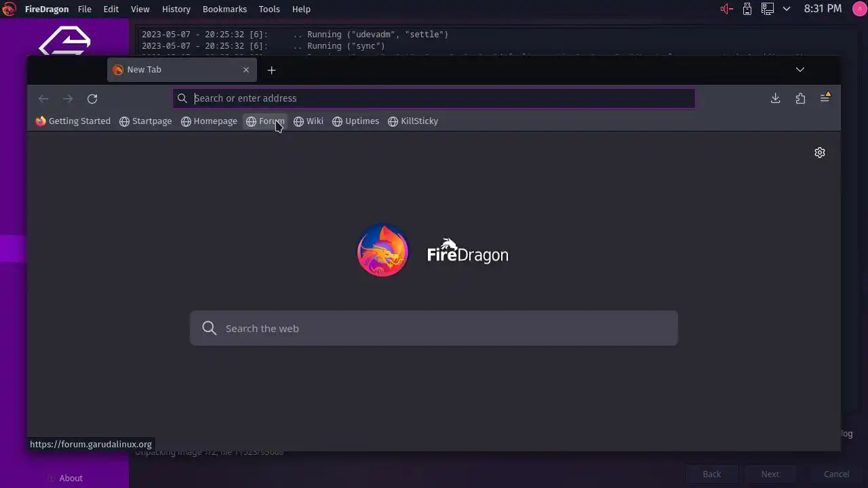Open the File menu
Image resolution: width=868 pixels, height=488 pixels.
pyautogui.click(x=85, y=9)
